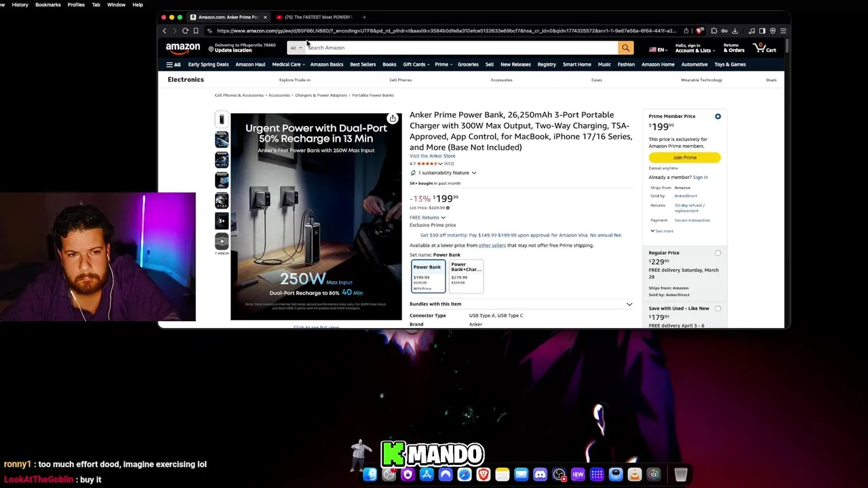This screenshot has width=868, height=488.
Task: Click the yellow Join Prime button
Action: pos(684,157)
